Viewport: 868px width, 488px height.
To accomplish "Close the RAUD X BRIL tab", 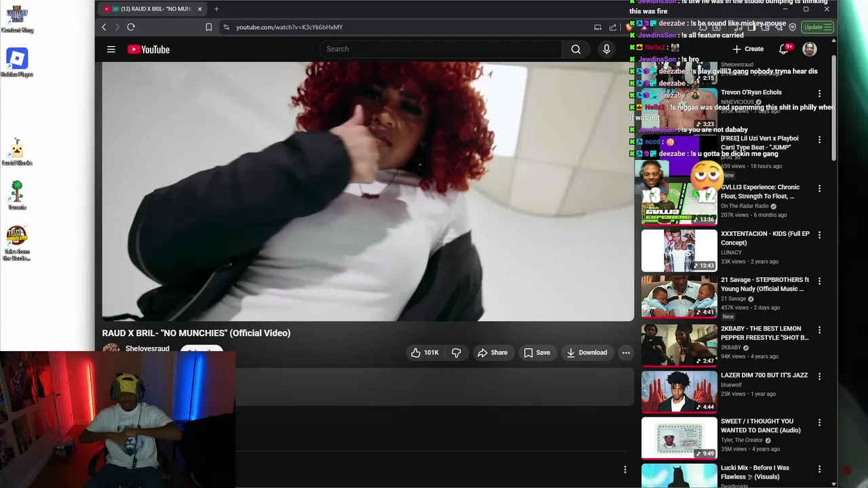I will click(199, 9).
